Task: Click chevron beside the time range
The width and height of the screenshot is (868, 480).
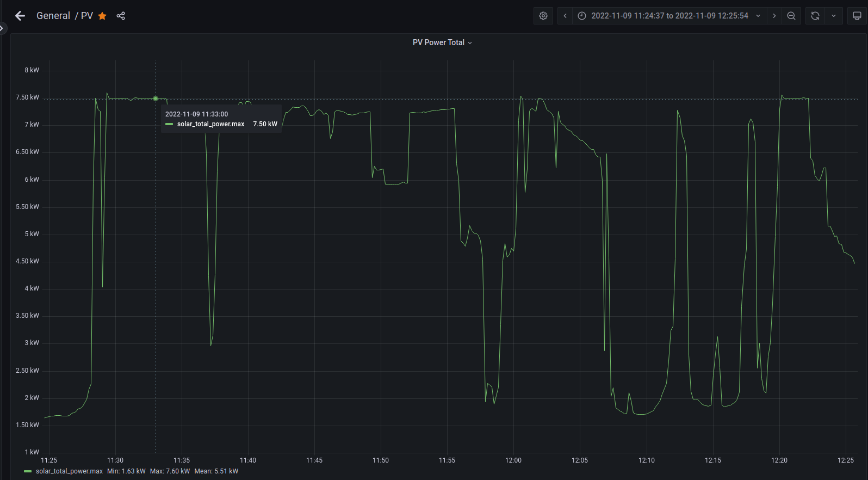Action: (x=758, y=16)
